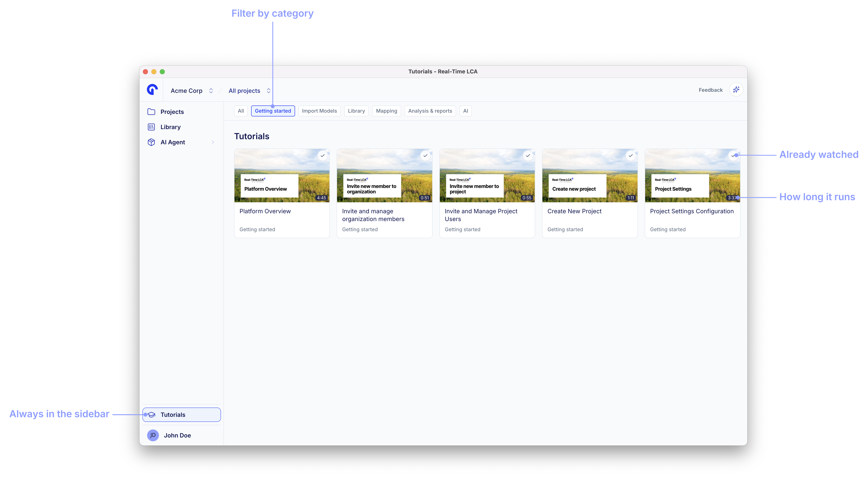Click the 0:51 duration badge
This screenshot has height=486, width=868.
[x=424, y=198]
